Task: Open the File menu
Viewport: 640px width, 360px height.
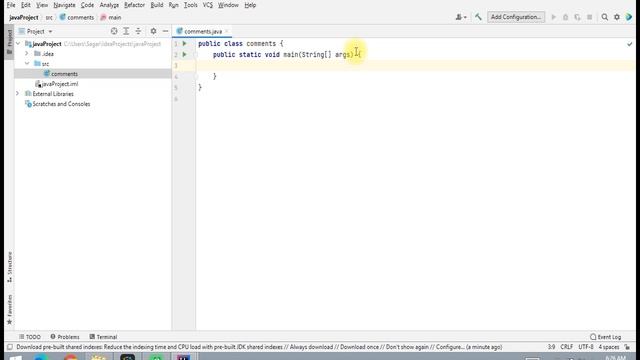Action: point(11,5)
